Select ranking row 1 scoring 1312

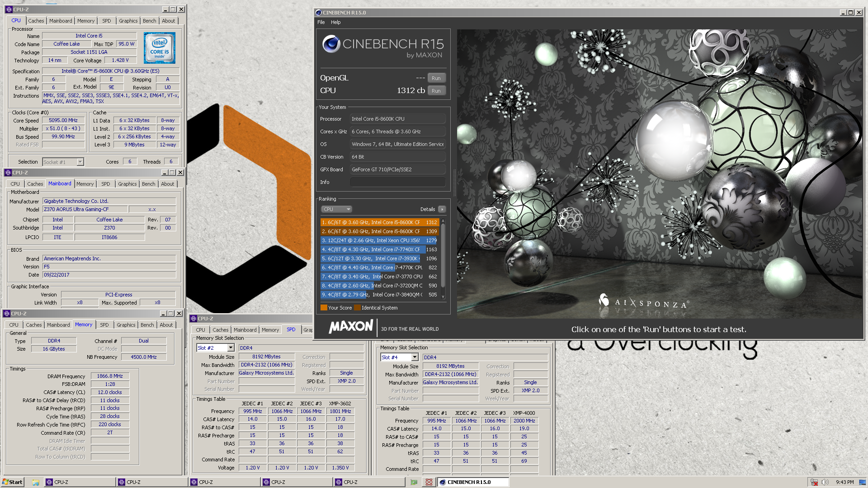coord(379,222)
